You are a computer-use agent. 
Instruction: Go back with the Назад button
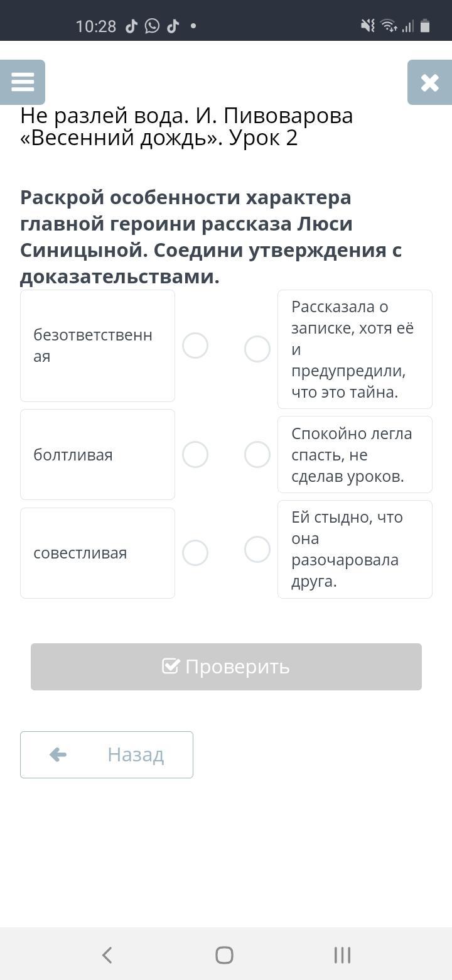pyautogui.click(x=107, y=754)
